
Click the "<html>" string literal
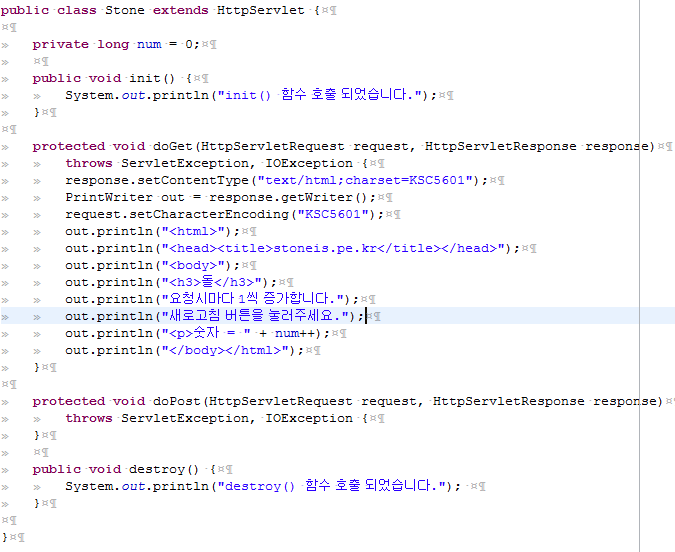(x=193, y=231)
